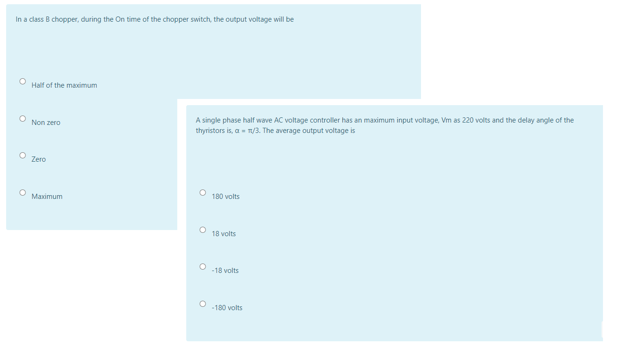The height and width of the screenshot is (362, 644).
Task: Select the '-180 volts' radio button
Action: point(202,304)
